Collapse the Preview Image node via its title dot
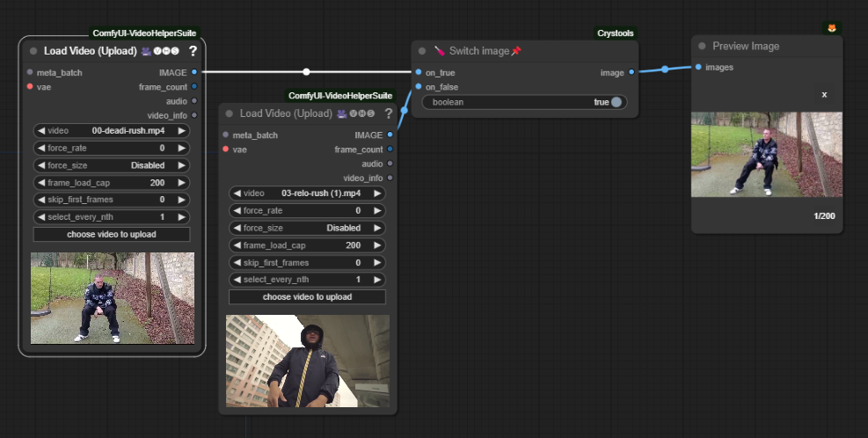This screenshot has height=438, width=868. (x=702, y=46)
